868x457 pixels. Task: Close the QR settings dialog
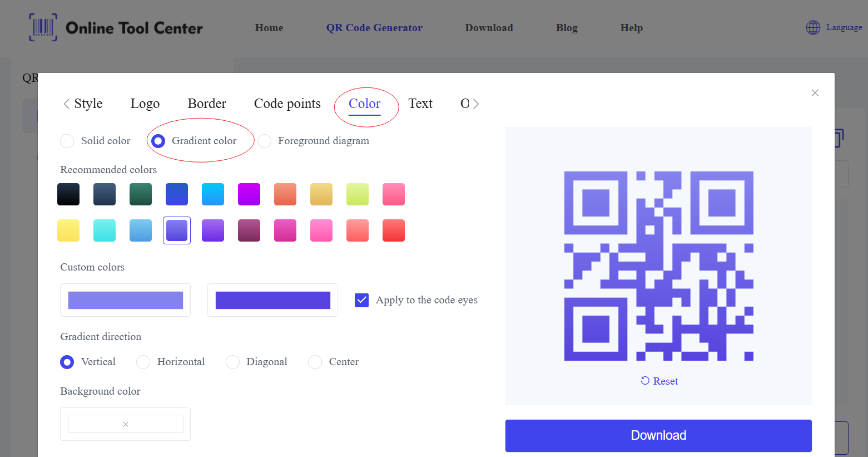click(x=815, y=92)
